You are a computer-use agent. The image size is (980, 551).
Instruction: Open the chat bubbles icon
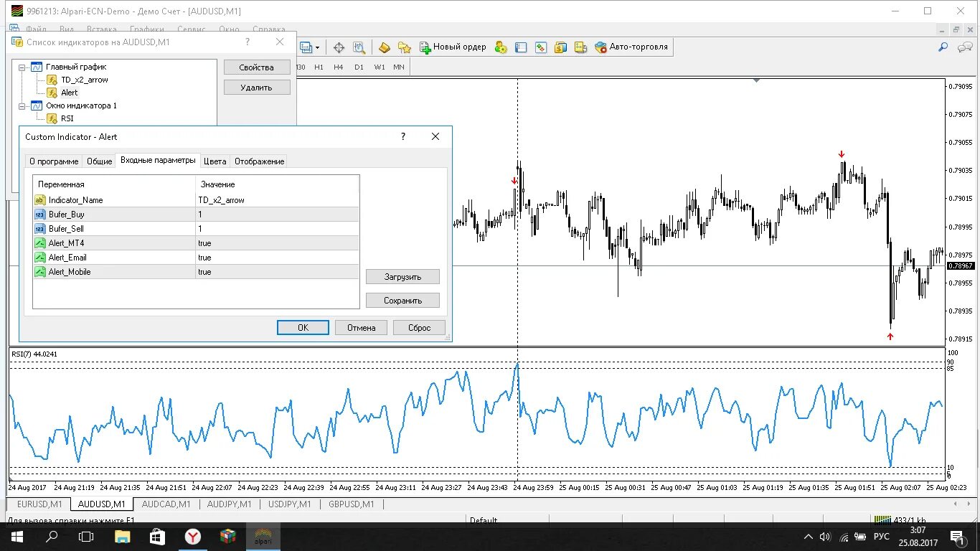963,47
